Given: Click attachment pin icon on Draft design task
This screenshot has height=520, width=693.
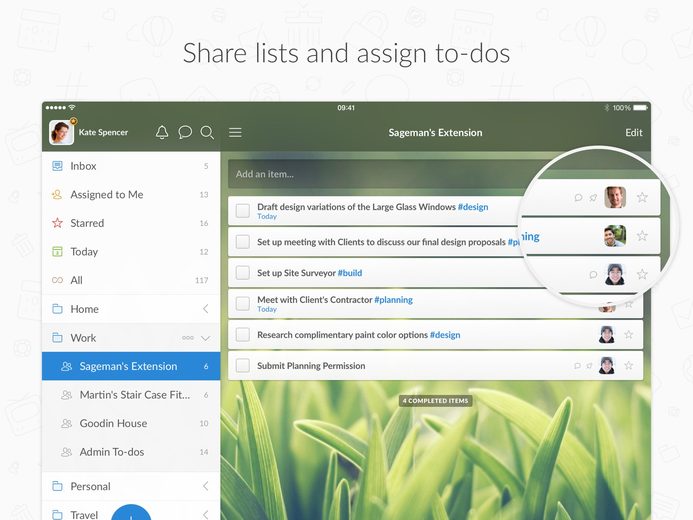Looking at the screenshot, I should (x=593, y=197).
